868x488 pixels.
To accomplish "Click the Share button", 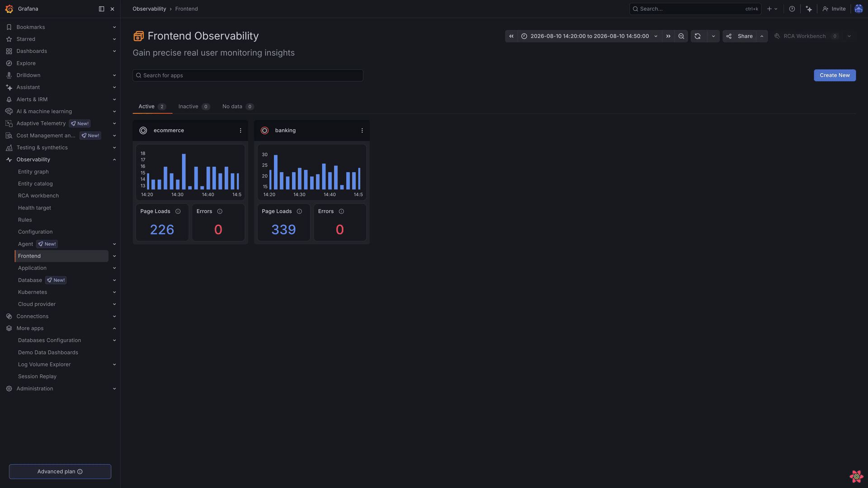I will (x=740, y=36).
